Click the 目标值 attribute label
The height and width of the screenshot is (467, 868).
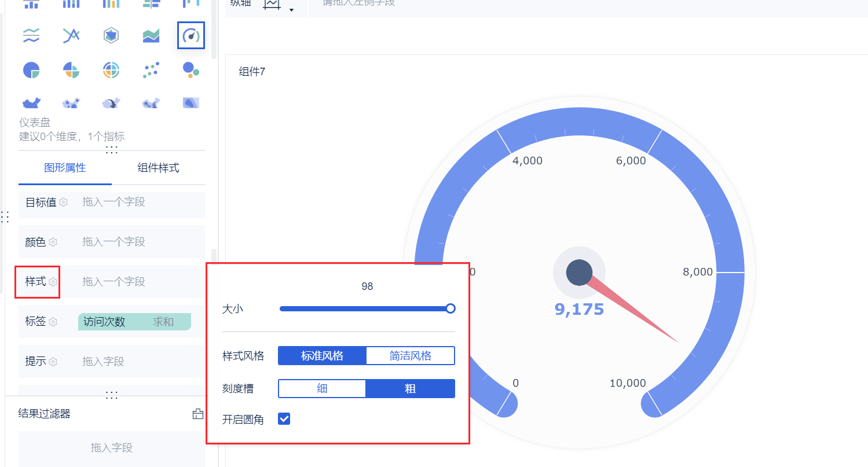point(41,202)
